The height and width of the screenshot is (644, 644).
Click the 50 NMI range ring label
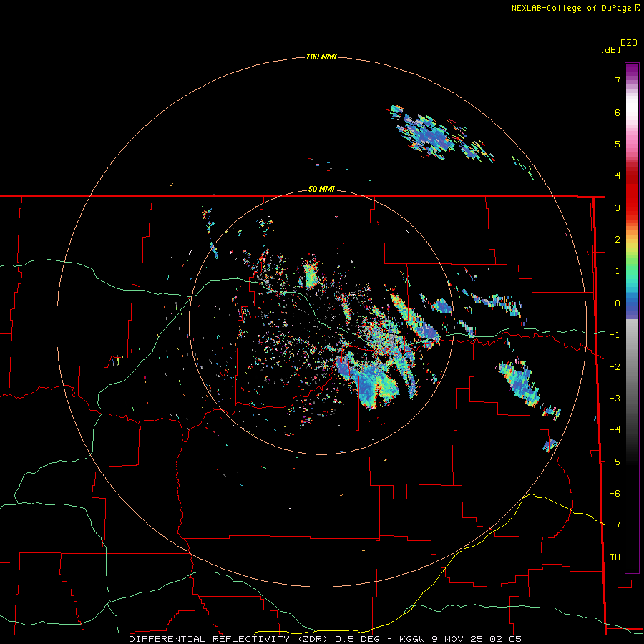pyautogui.click(x=321, y=189)
